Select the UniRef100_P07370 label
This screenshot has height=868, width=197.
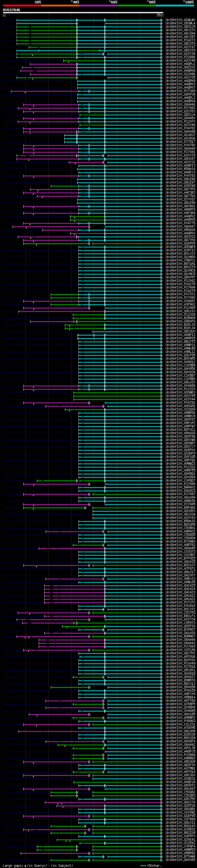pos(180,603)
